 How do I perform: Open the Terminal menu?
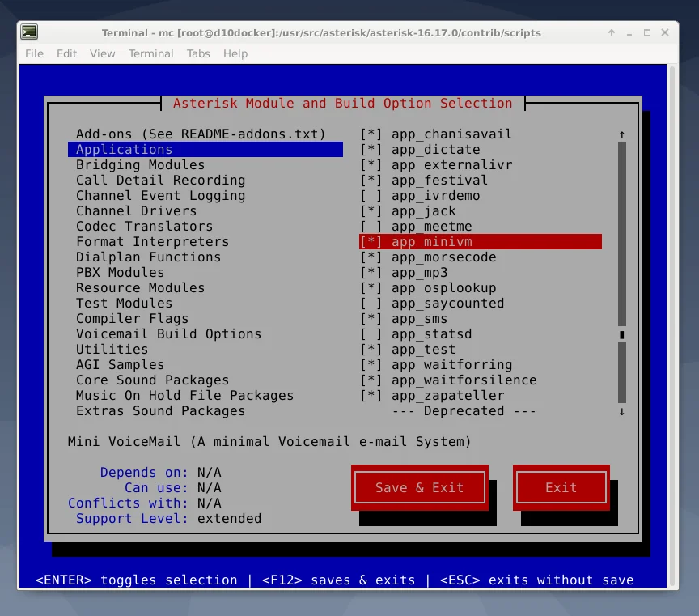coord(150,53)
